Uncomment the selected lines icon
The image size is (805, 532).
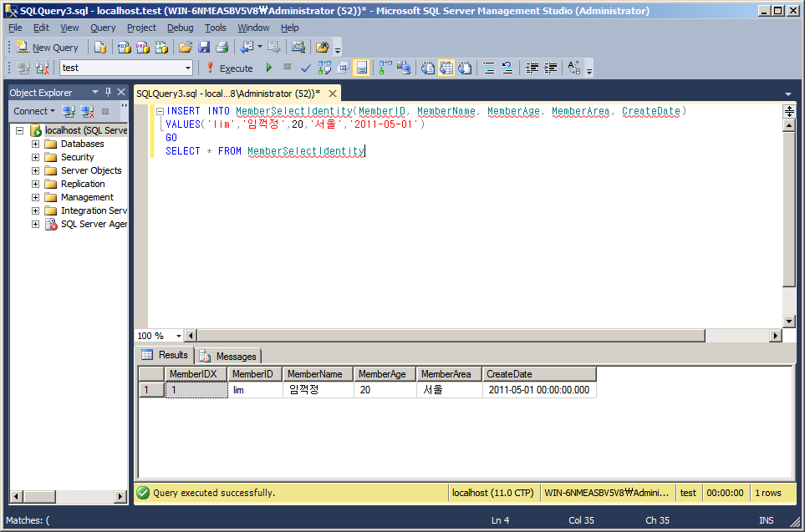pyautogui.click(x=507, y=68)
